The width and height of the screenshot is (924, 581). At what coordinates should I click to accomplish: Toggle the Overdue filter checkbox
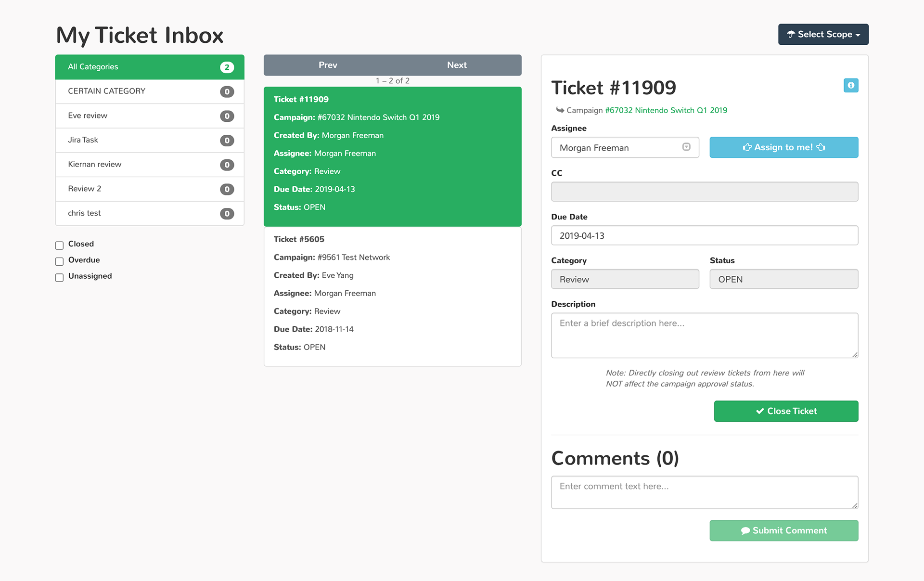point(60,261)
